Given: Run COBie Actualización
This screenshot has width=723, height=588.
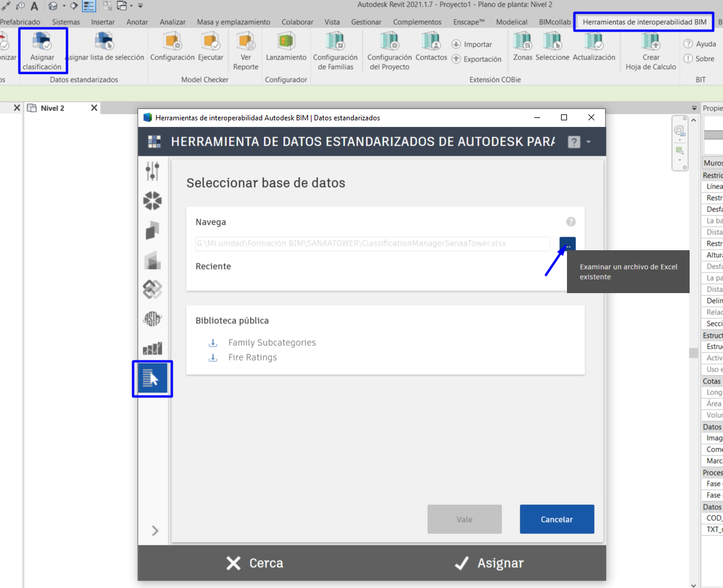Looking at the screenshot, I should pos(594,41).
